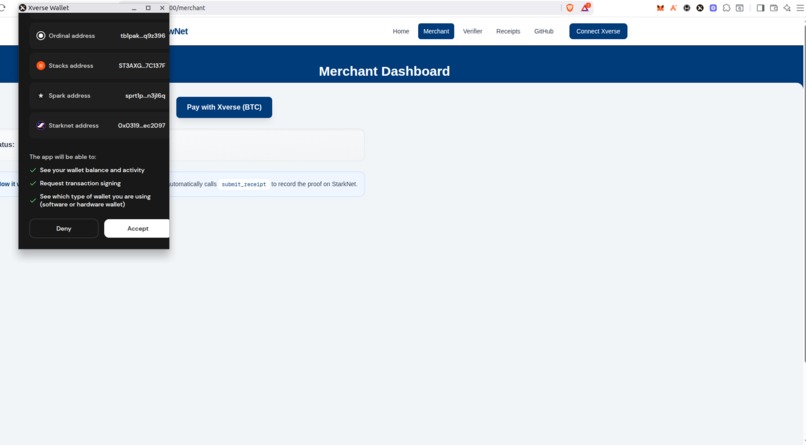Viewport: 806px width, 445px height.
Task: Click the submit_receipt code label
Action: (244, 184)
